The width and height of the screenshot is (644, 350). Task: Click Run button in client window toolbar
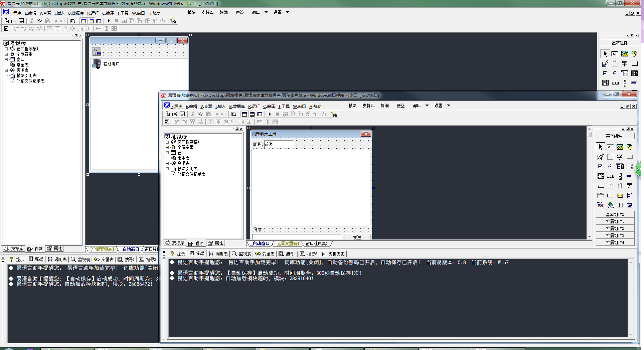tap(270, 114)
